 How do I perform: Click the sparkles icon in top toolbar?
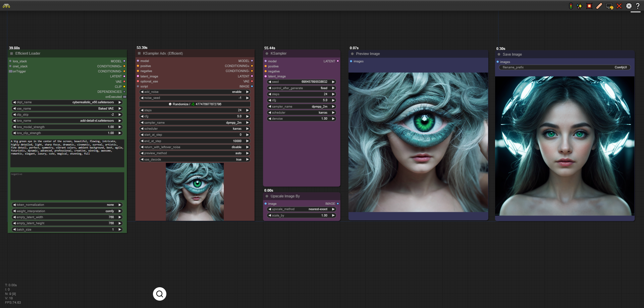pos(579,6)
